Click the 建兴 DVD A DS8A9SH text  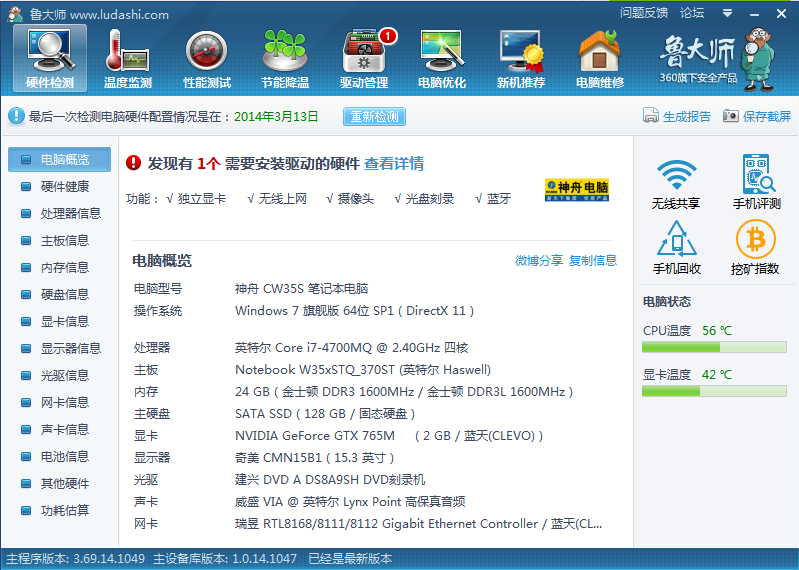[330, 480]
